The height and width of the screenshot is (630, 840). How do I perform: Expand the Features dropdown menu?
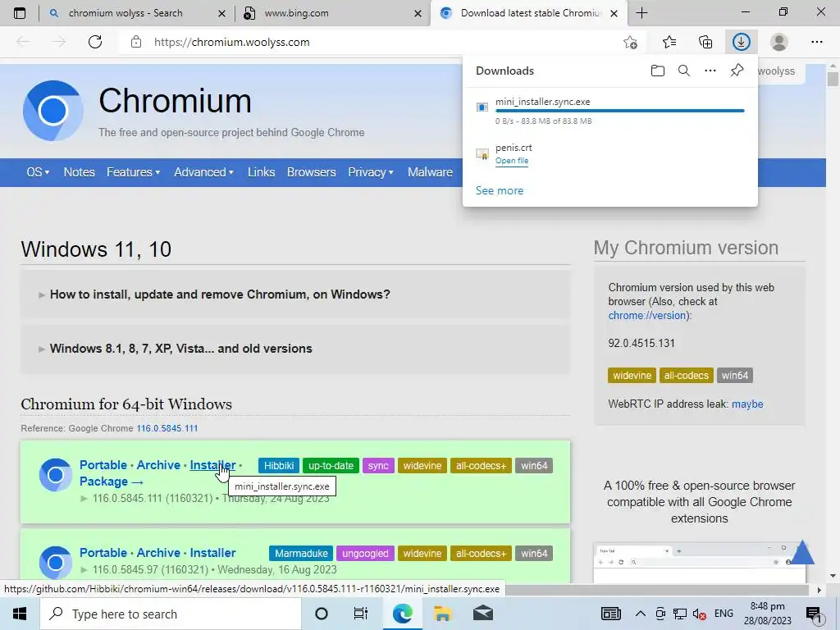coord(134,172)
